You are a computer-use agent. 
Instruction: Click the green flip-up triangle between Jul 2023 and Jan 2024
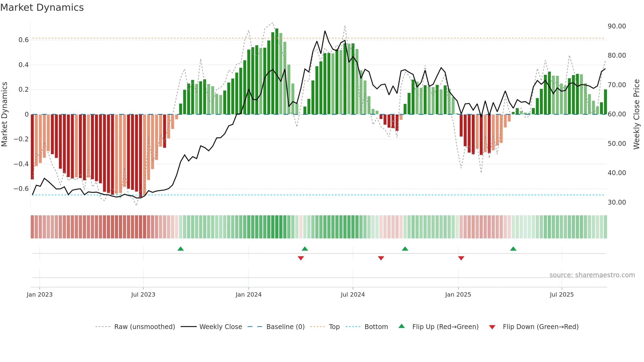[x=181, y=249]
